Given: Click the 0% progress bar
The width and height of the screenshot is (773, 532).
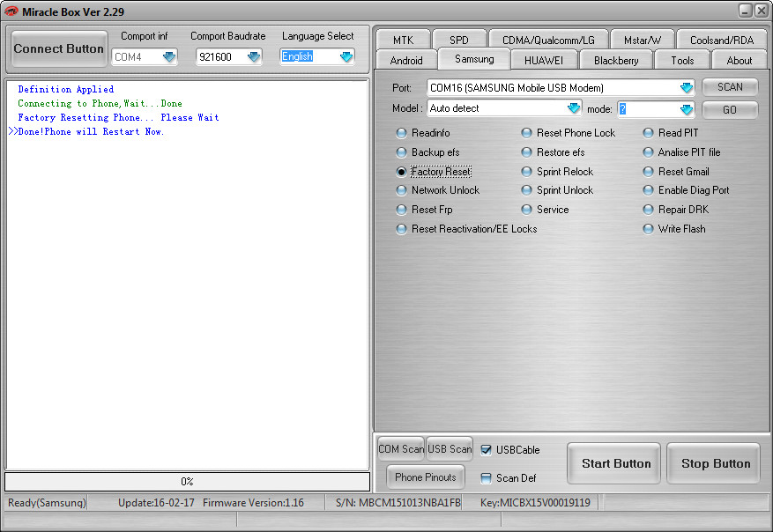Looking at the screenshot, I should pos(188,481).
